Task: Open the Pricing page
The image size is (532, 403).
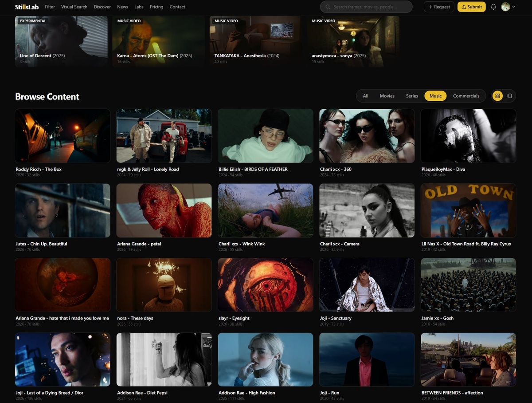Action: point(156,7)
